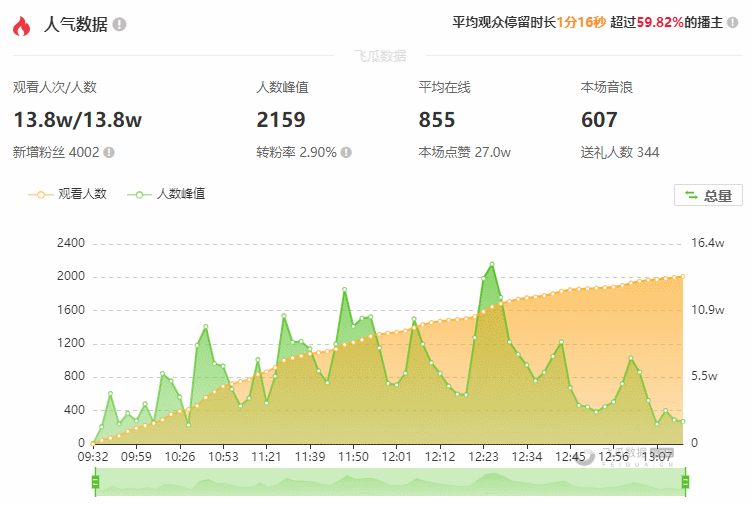This screenshot has width=753, height=505.
Task: Click the 10:53 x-axis time label
Action: pos(223,457)
